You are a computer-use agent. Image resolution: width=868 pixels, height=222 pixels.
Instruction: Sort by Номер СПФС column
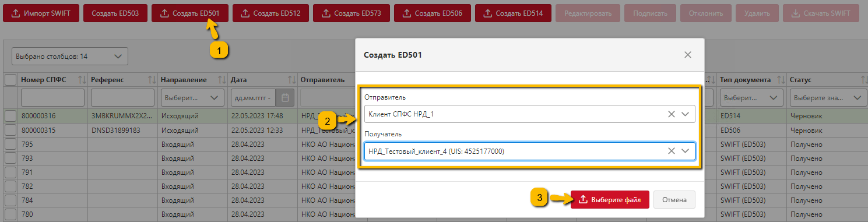click(x=82, y=80)
